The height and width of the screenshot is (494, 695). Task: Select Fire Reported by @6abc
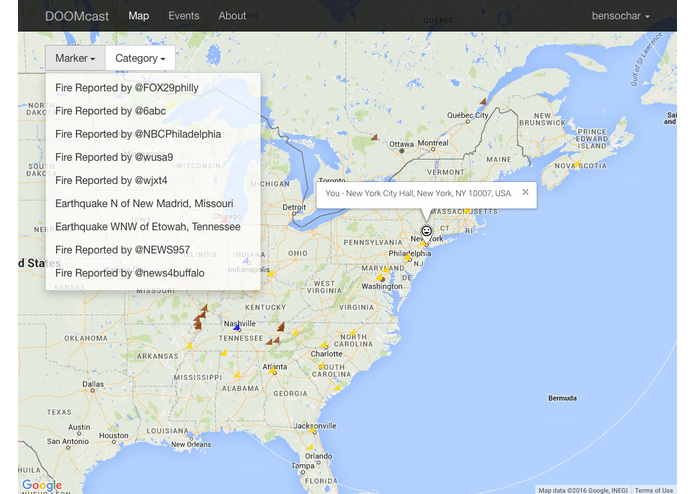[153, 111]
